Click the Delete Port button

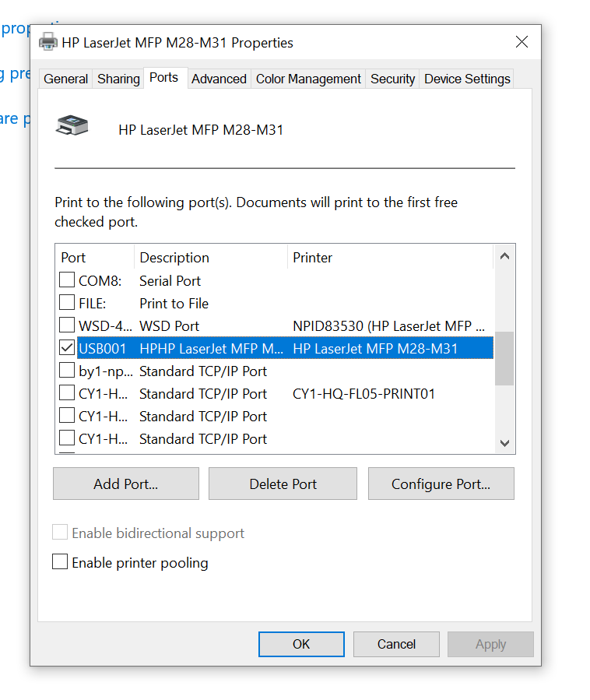tap(282, 483)
